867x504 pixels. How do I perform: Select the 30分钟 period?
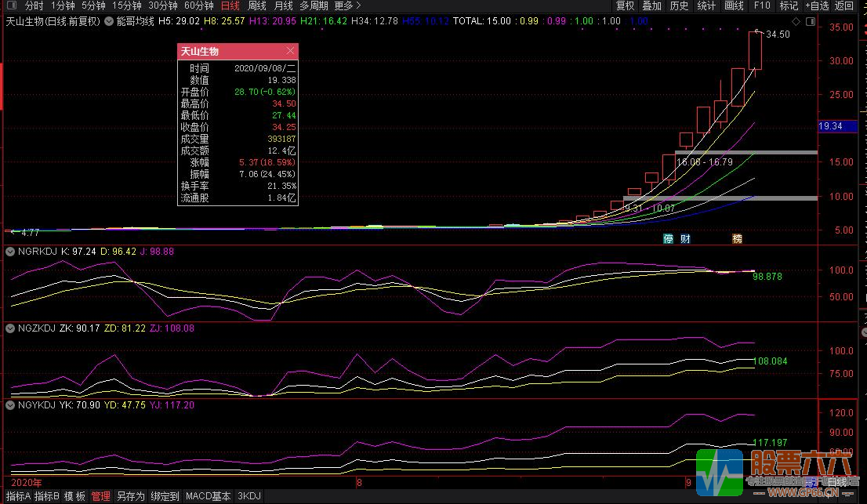(163, 5)
